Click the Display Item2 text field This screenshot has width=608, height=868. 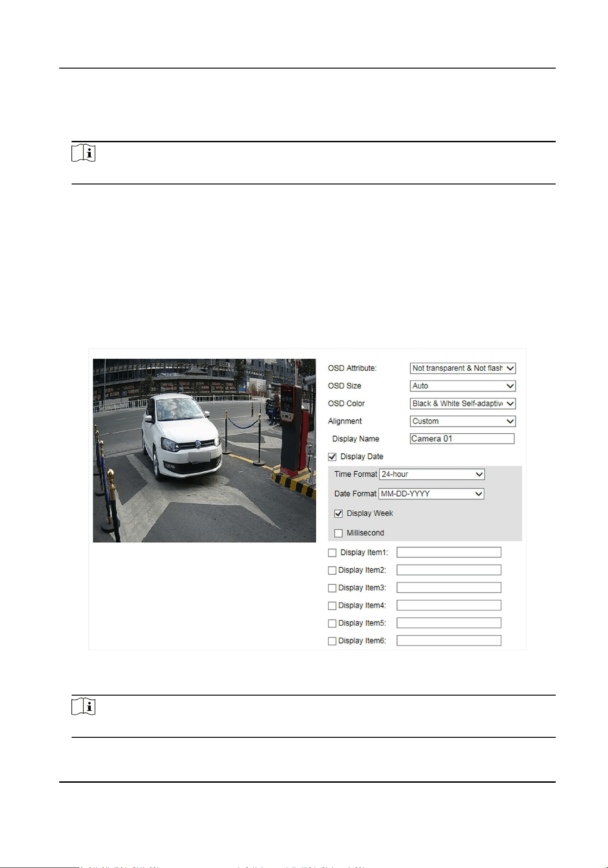point(449,570)
